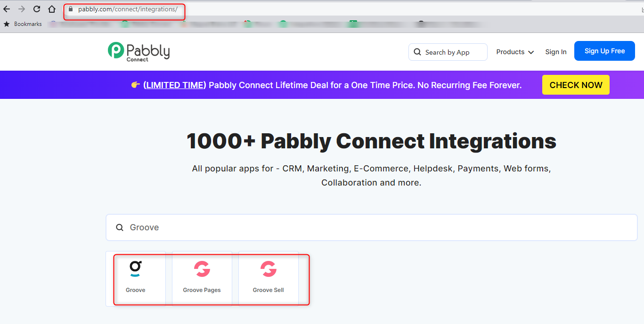Image resolution: width=644 pixels, height=324 pixels.
Task: Click the CHECK NOW button
Action: [576, 85]
